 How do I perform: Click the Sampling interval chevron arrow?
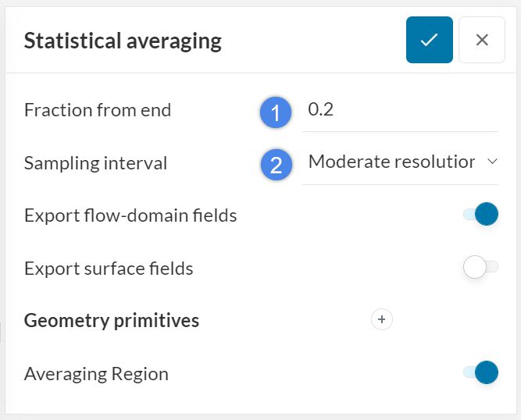[x=492, y=162]
